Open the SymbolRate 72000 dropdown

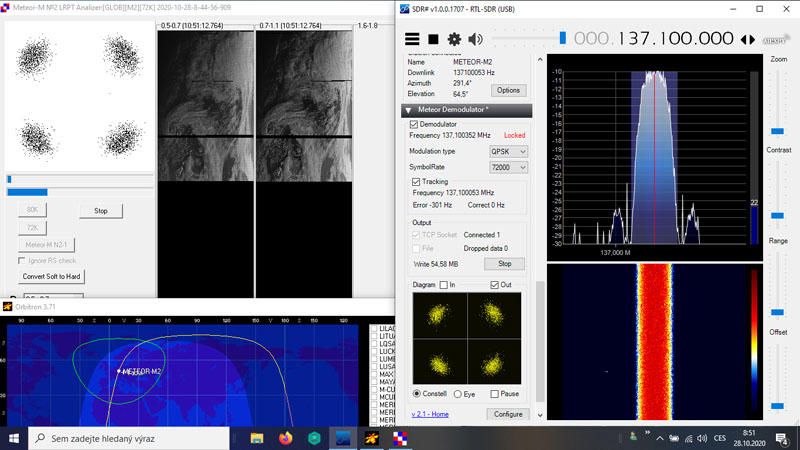pyautogui.click(x=508, y=167)
